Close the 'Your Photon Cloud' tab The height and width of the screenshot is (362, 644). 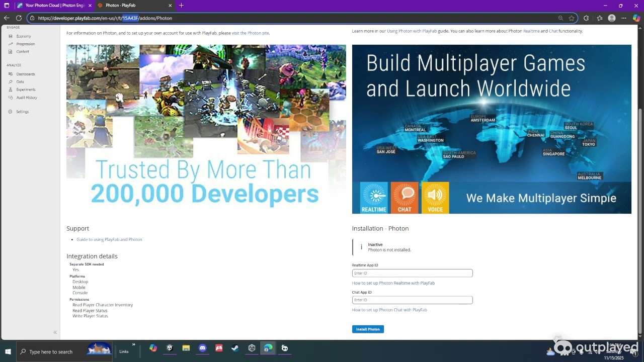[x=89, y=6]
